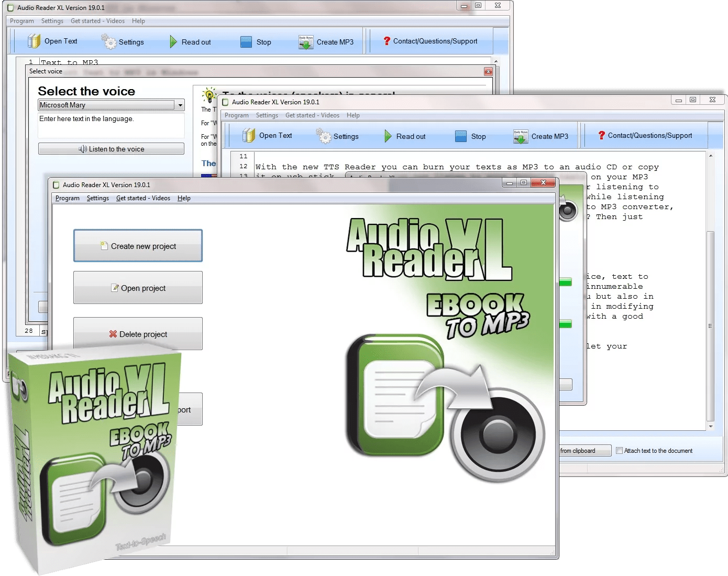728x576 pixels.
Task: Click text line 12 in the middle window editor
Action: pos(457,167)
